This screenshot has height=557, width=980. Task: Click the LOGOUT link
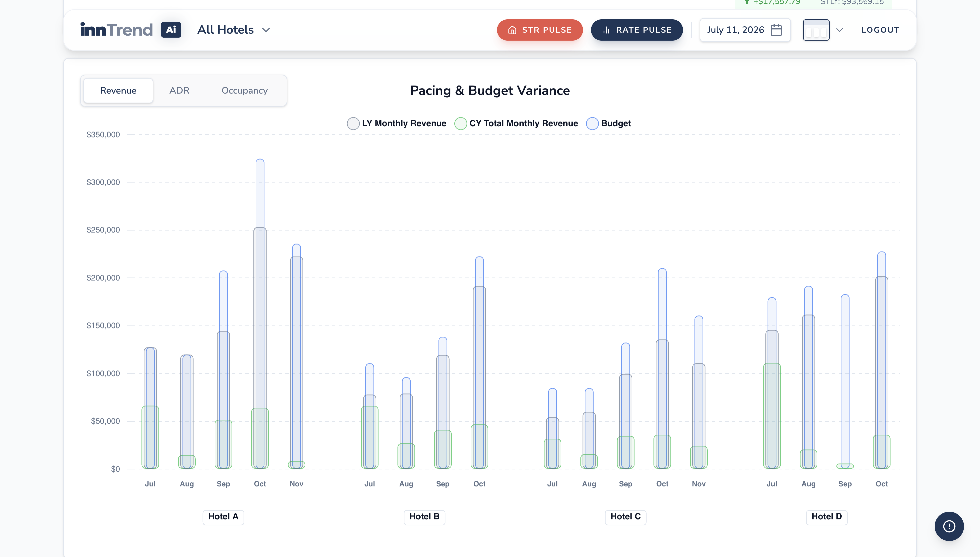880,30
